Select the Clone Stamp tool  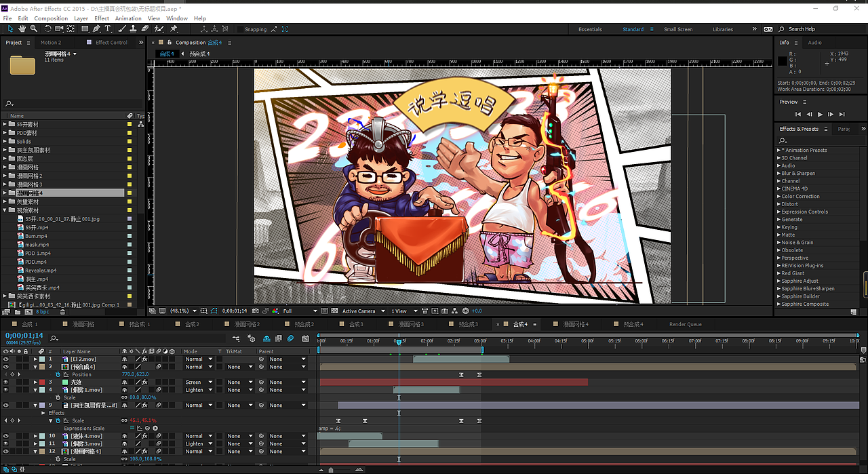click(x=134, y=29)
